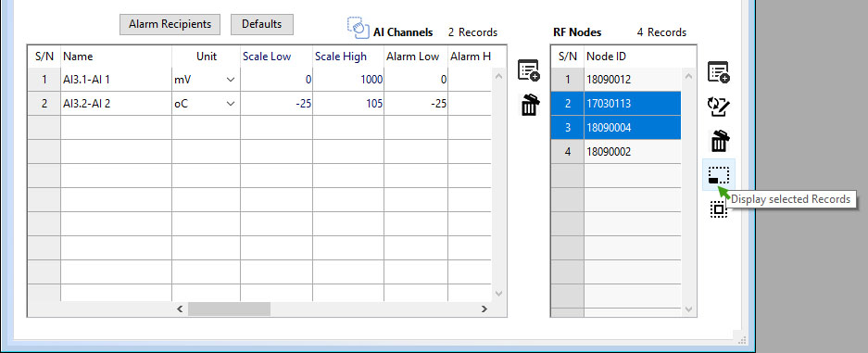The image size is (868, 353).
Task: Click the Name column header
Action: 116,57
